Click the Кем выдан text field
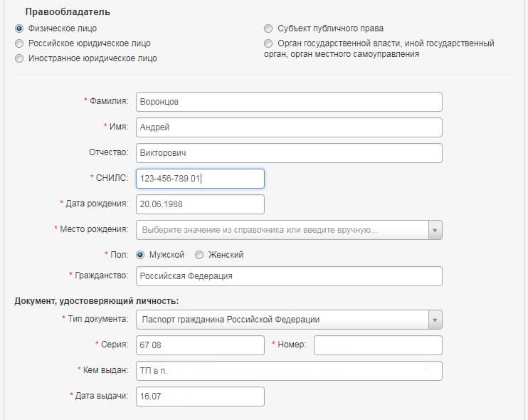 [289, 371]
